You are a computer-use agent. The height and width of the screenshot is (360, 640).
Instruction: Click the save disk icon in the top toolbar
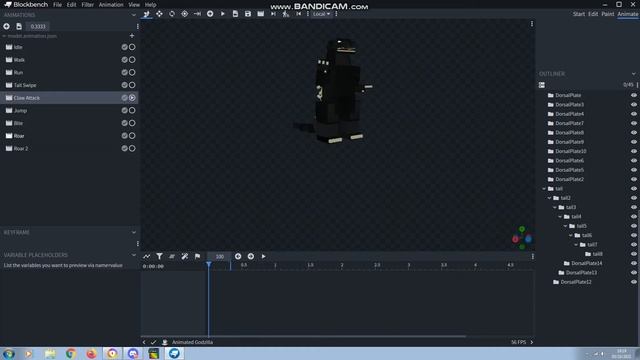[x=248, y=14]
